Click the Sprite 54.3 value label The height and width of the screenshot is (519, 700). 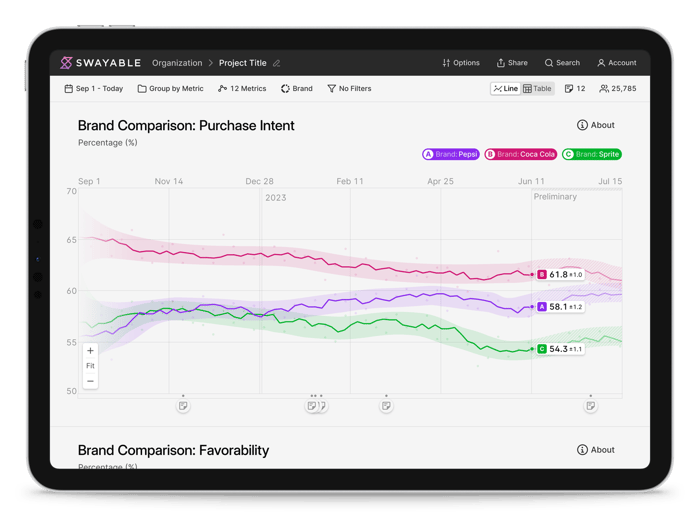pyautogui.click(x=560, y=349)
